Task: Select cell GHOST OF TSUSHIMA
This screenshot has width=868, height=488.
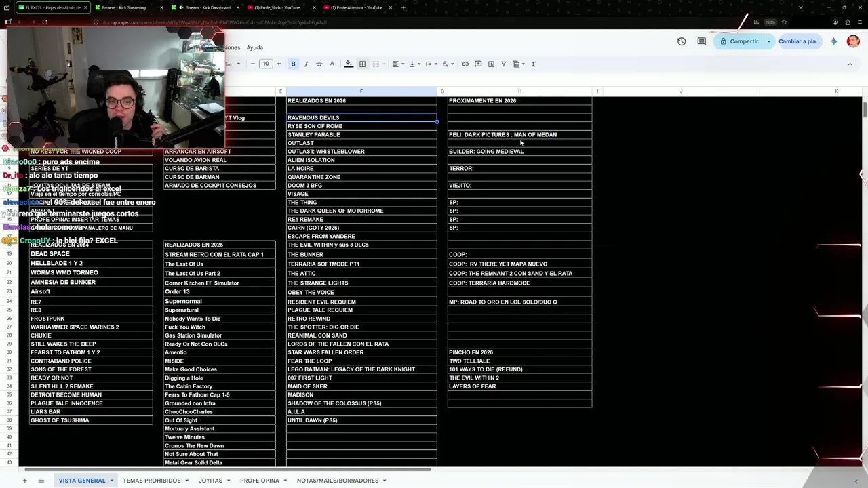Action: click(91, 420)
